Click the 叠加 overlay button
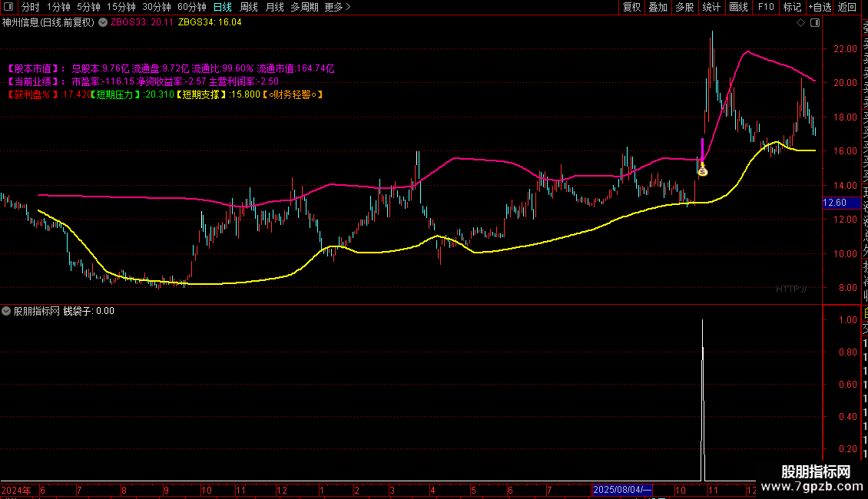Image resolution: width=868 pixels, height=499 pixels. (658, 7)
